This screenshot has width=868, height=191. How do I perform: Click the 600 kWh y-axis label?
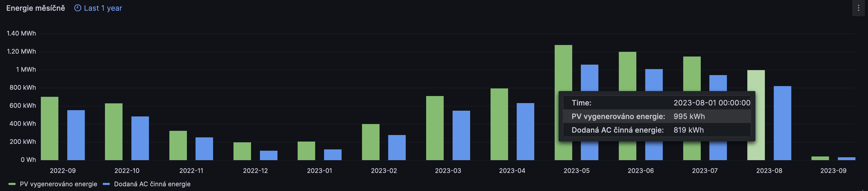click(23, 106)
